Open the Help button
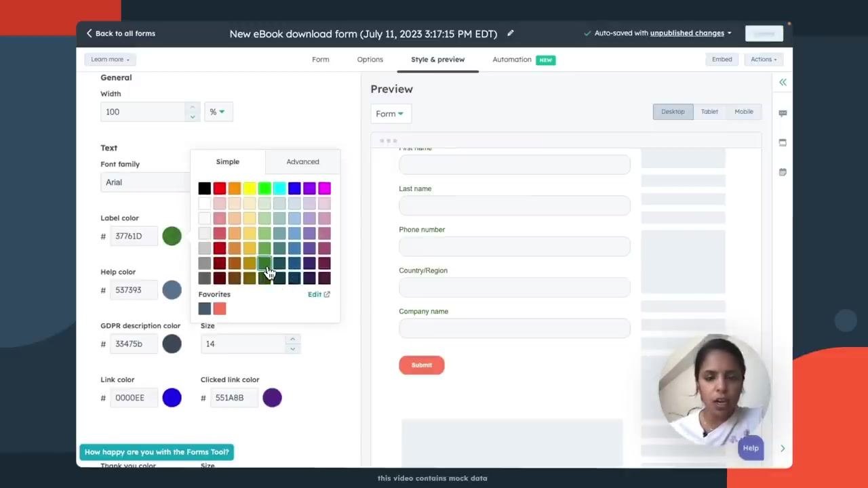The image size is (868, 488). [751, 448]
